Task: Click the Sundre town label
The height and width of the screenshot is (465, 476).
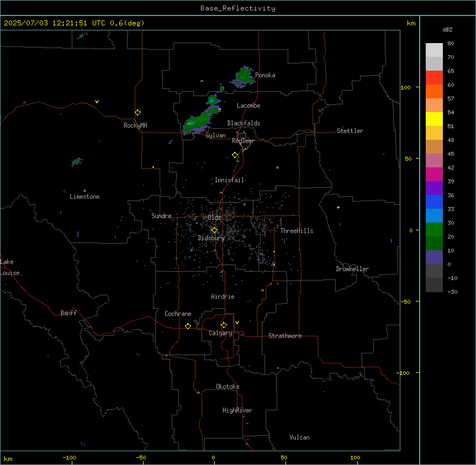Action: tap(161, 216)
